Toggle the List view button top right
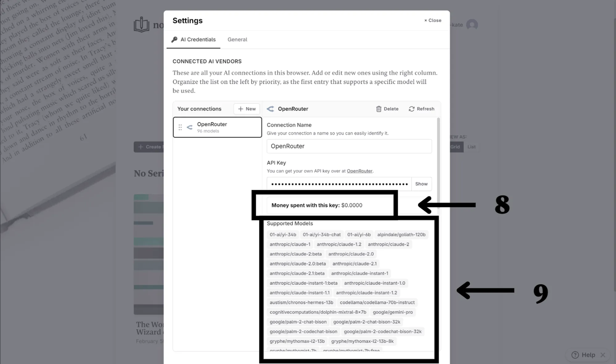 click(472, 146)
